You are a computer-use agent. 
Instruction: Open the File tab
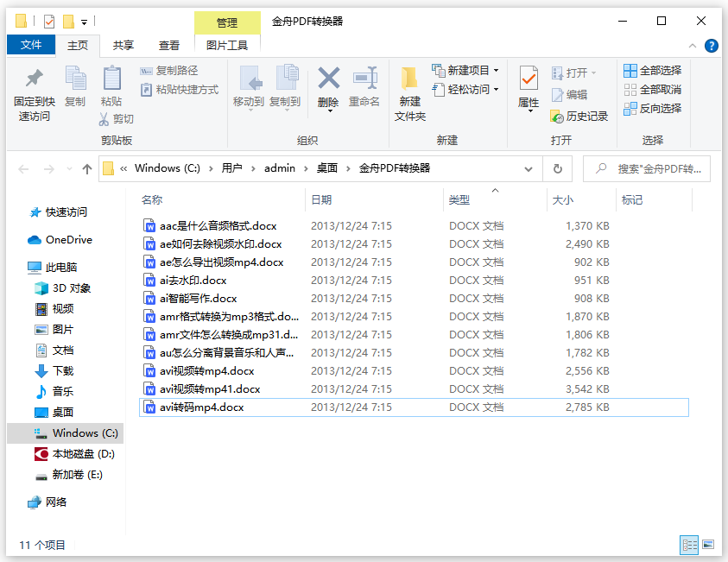tap(31, 45)
